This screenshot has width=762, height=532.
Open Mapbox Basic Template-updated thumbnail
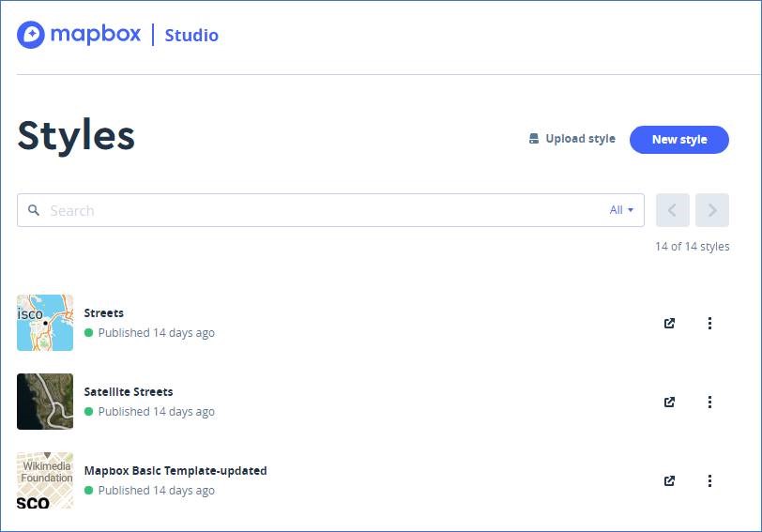tap(45, 480)
